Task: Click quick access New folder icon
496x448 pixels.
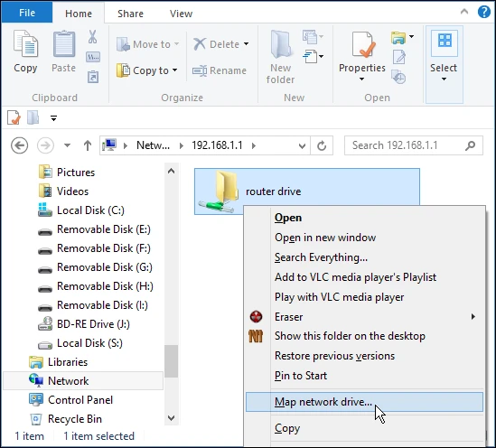Action: point(33,117)
